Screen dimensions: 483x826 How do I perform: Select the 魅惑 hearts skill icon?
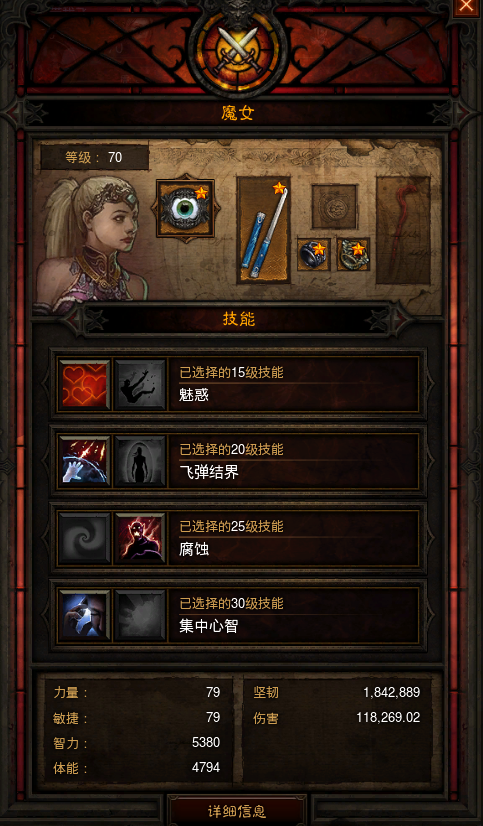click(84, 385)
